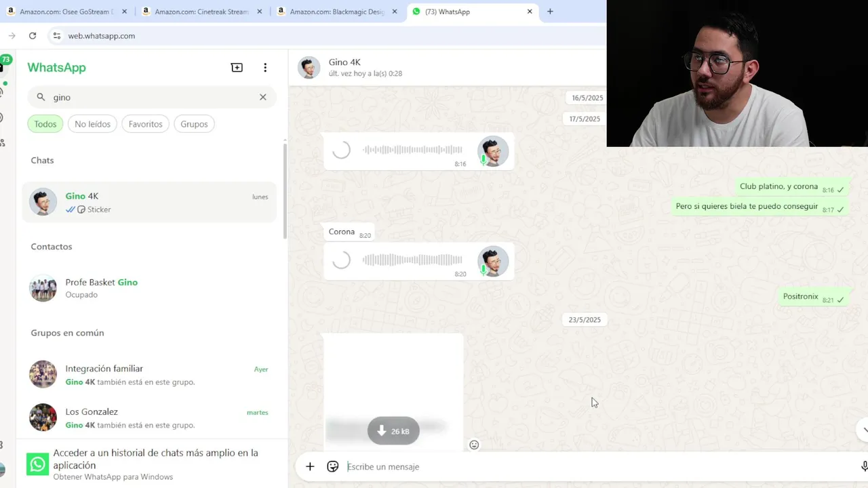
Task: Click the scroll-to-bottom chevron
Action: point(865,430)
